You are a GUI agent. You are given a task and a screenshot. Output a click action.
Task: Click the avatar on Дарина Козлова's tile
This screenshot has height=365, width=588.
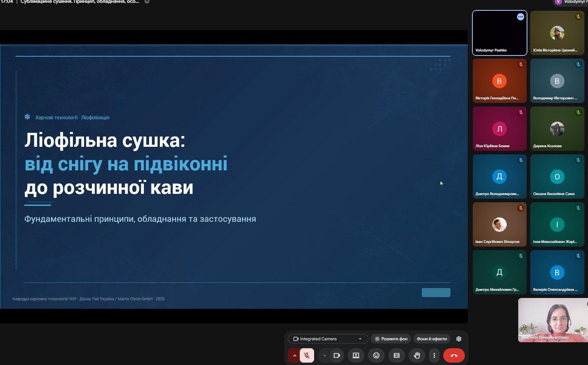[x=557, y=129]
